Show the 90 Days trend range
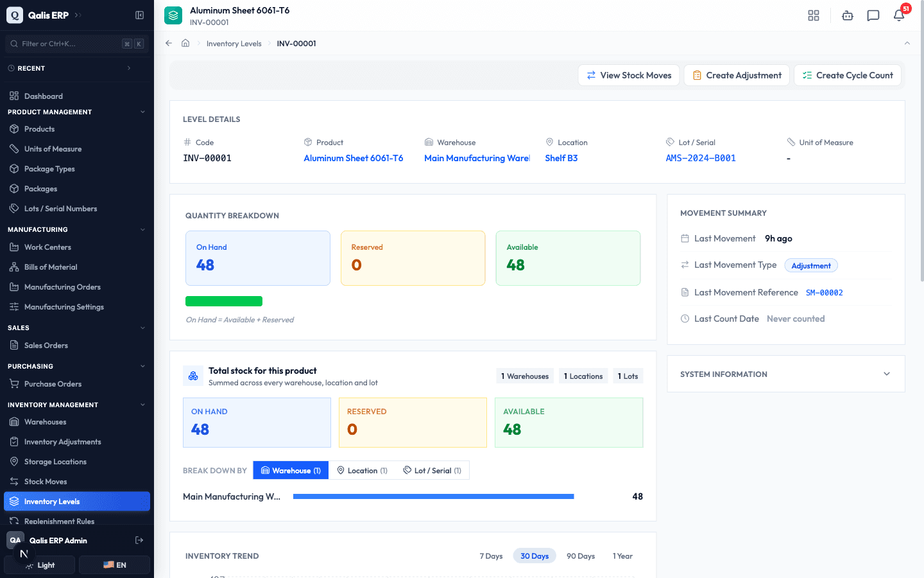 click(x=581, y=556)
